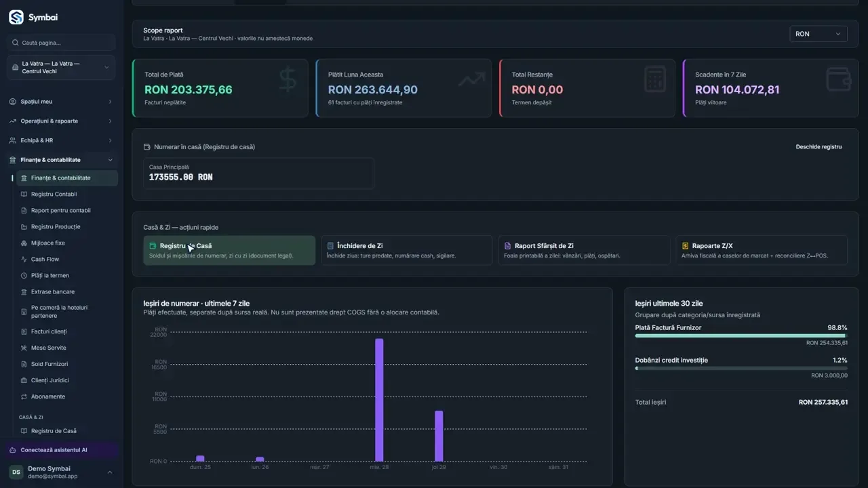Click the Raport pentru contabili icon

pyautogui.click(x=24, y=211)
